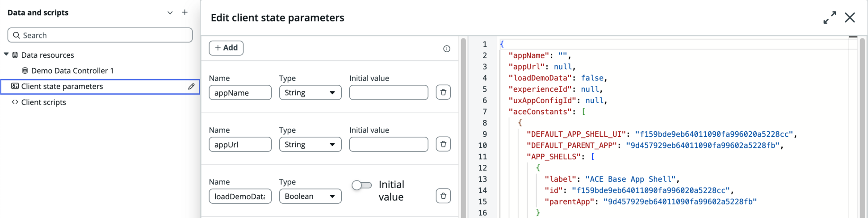
Task: Click the "APP_SHELLS" key in JSON
Action: [554, 157]
